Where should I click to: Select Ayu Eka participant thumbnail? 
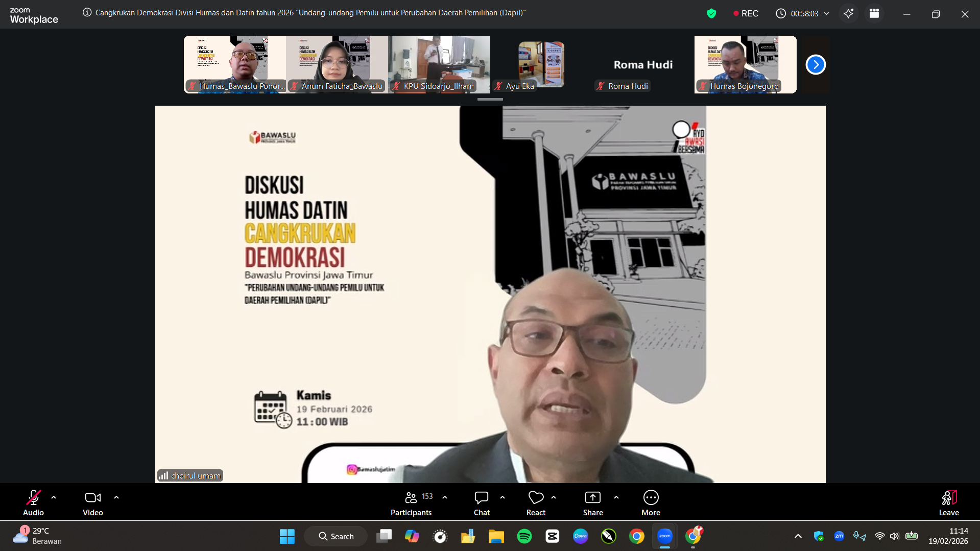click(x=541, y=64)
